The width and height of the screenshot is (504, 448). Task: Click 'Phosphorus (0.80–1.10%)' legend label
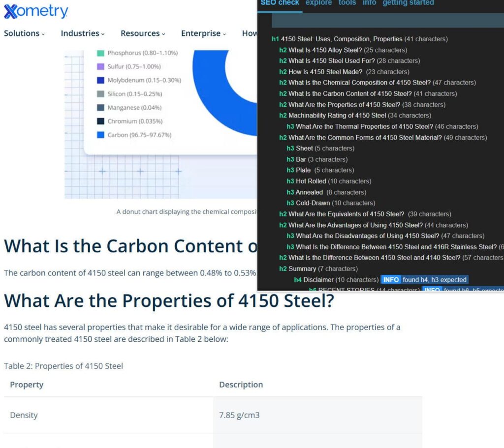coord(142,53)
